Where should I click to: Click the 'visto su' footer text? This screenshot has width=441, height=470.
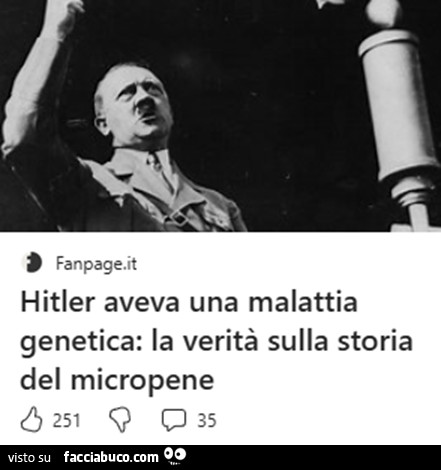tap(29, 457)
